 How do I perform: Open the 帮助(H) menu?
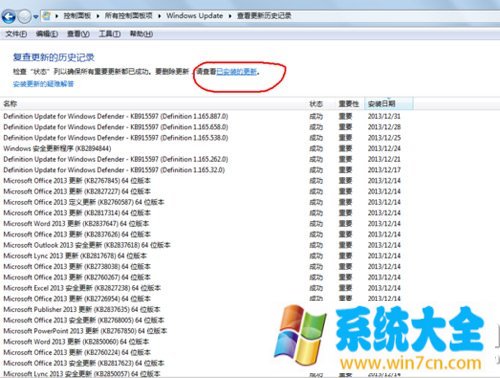coord(141,34)
